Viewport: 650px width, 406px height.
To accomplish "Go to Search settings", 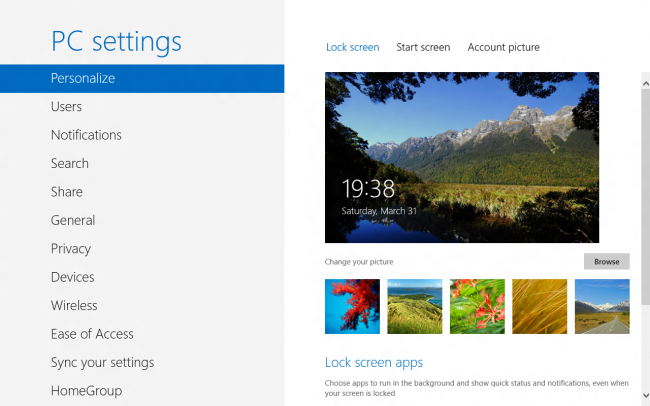I will [x=70, y=163].
